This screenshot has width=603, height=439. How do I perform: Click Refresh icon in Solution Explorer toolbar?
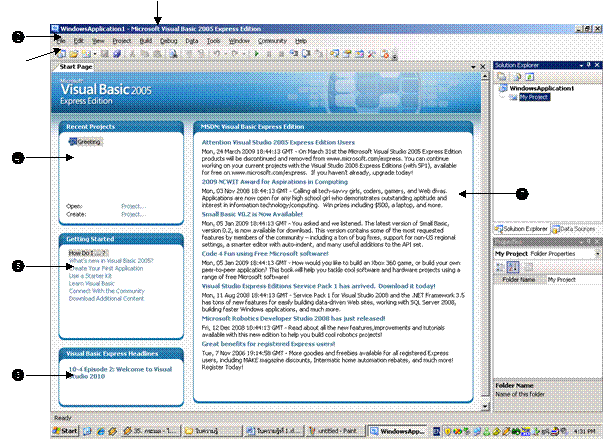coord(530,76)
